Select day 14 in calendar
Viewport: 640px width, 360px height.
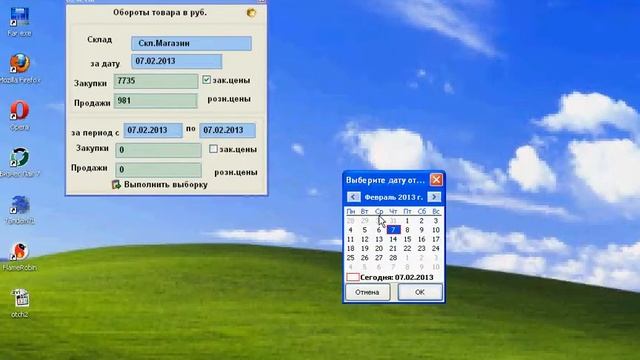point(393,239)
